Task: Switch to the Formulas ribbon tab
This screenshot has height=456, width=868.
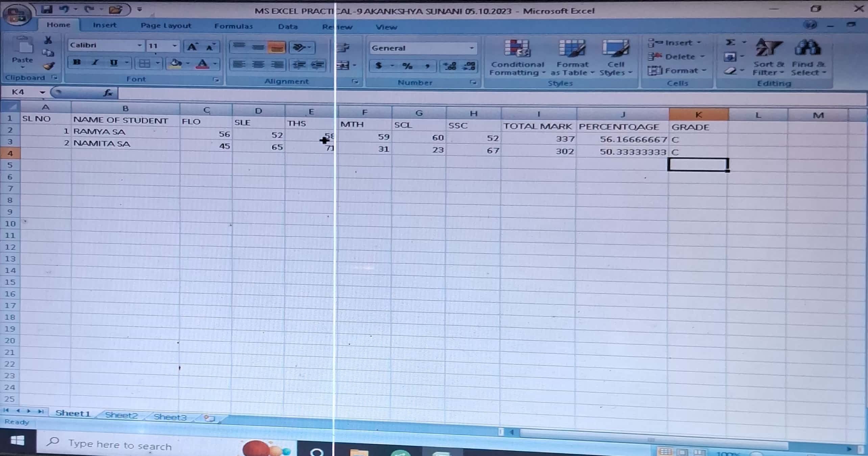Action: click(233, 26)
